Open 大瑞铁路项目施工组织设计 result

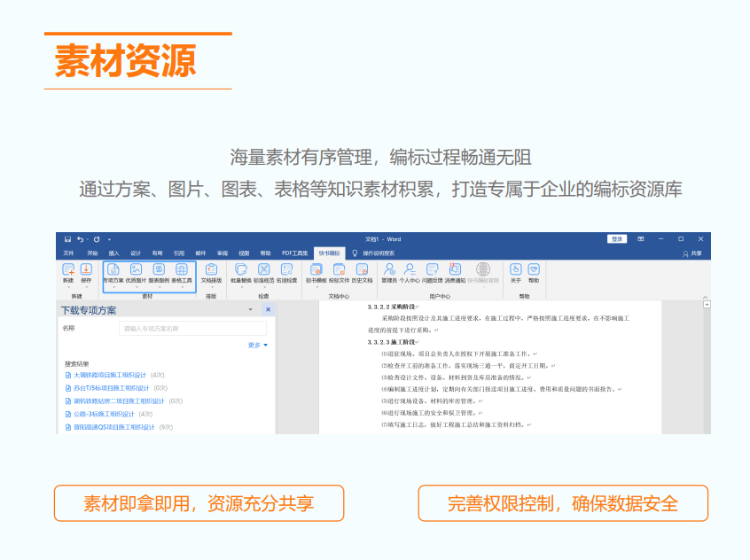tap(110, 375)
